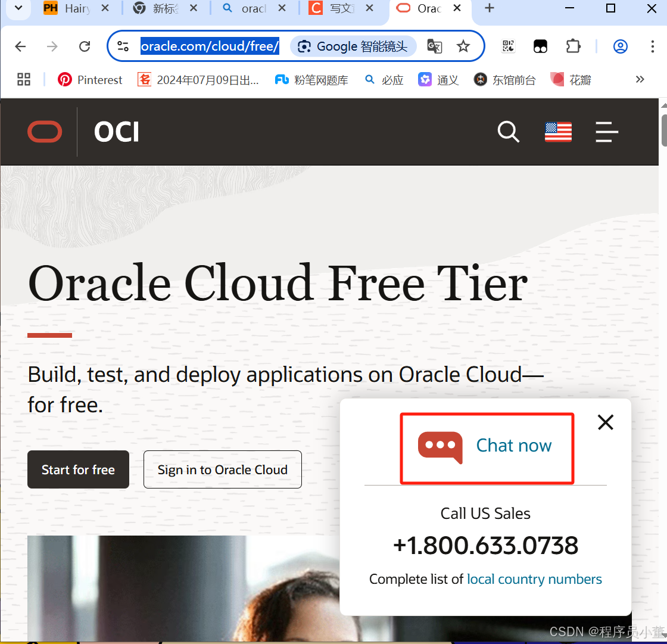Go back to previous page
The height and width of the screenshot is (644, 667).
pos(20,46)
